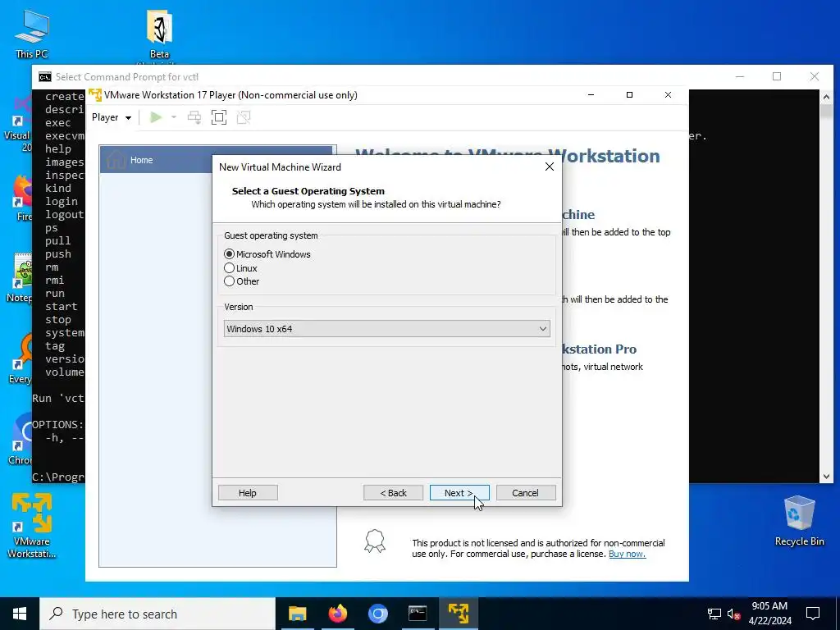The width and height of the screenshot is (840, 630).
Task: Open the VMware Workstation desktop shortcut
Action: 32,526
